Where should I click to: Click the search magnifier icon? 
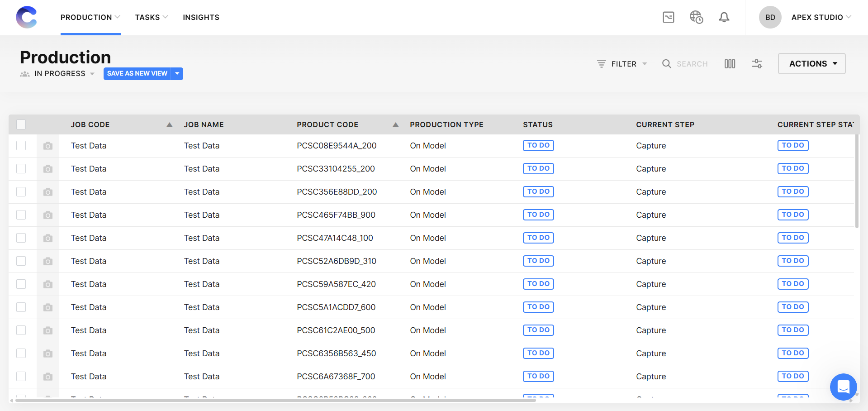[x=666, y=64]
